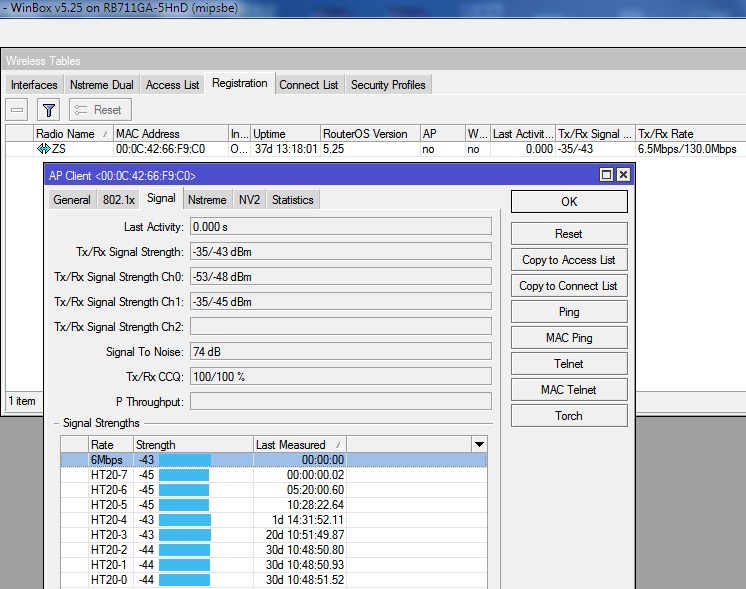Image resolution: width=746 pixels, height=589 pixels.
Task: Open the General tab in AP Client
Action: [x=72, y=200]
